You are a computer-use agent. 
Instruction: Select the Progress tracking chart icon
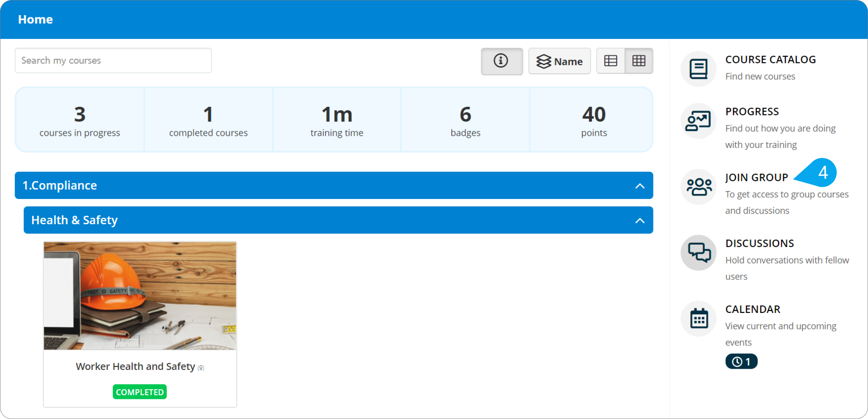(x=698, y=121)
